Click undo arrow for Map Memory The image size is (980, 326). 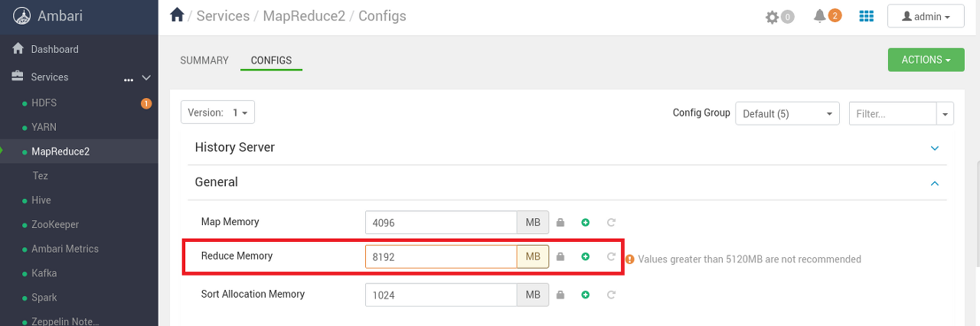click(611, 223)
